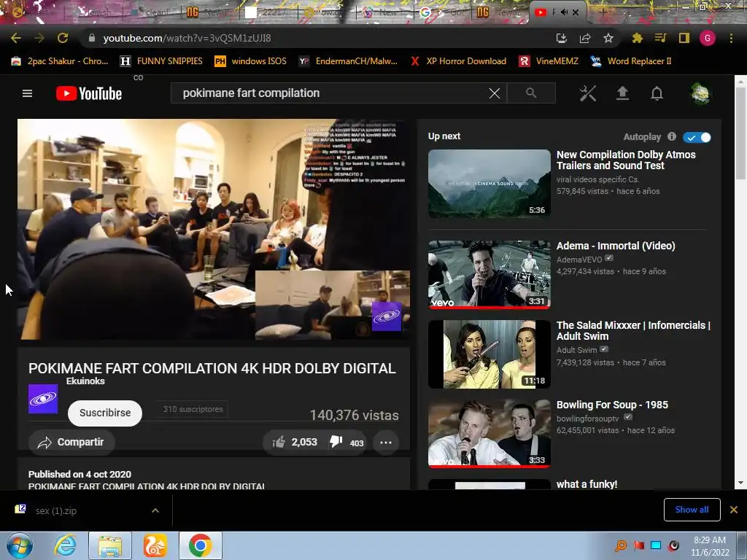Open the Dolby Atmos Trailers video thumbnail

click(x=489, y=184)
